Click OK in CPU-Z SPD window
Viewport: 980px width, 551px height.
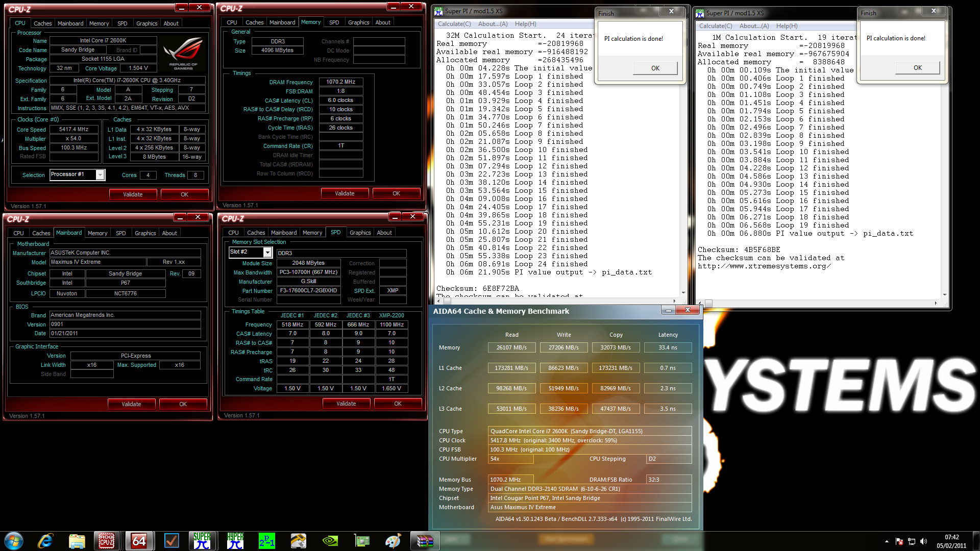[398, 404]
